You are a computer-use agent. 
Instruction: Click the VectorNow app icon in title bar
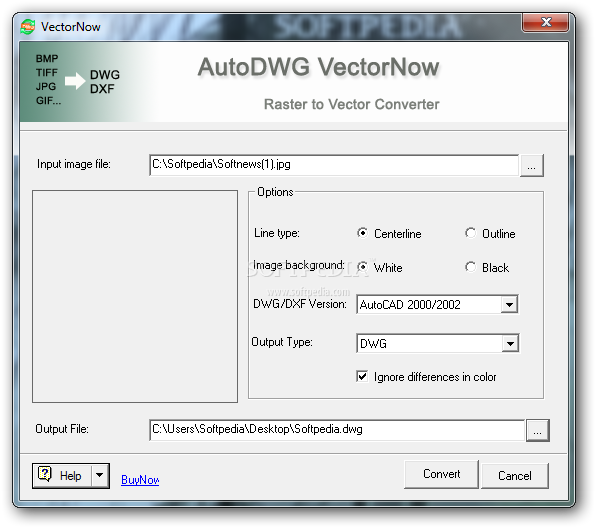coord(28,27)
